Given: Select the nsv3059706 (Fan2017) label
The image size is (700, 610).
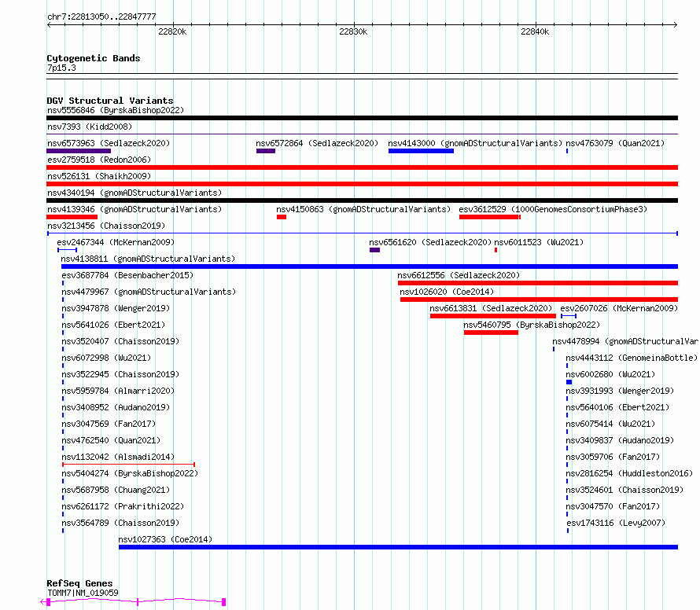Looking at the screenshot, I should click(613, 457).
